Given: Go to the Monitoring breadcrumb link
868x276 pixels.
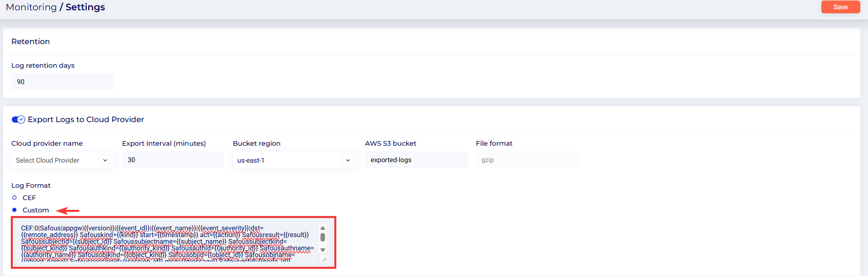Looking at the screenshot, I should [x=31, y=7].
